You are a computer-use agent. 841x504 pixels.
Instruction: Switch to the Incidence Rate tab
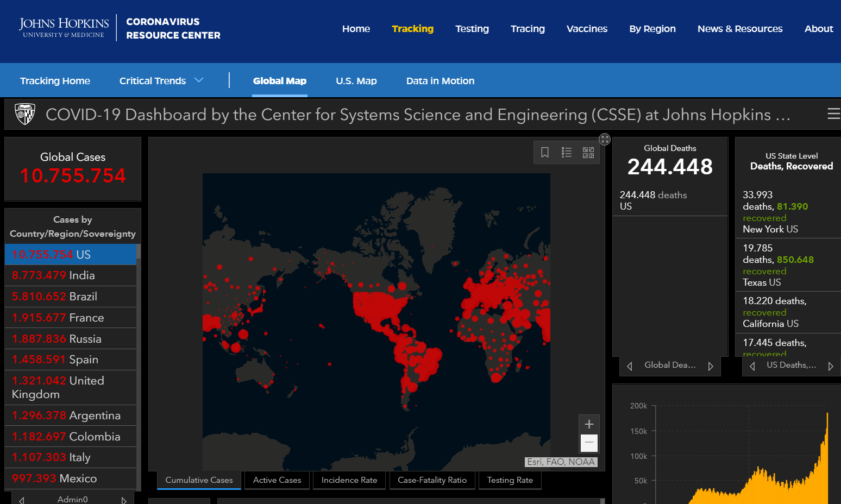(349, 480)
